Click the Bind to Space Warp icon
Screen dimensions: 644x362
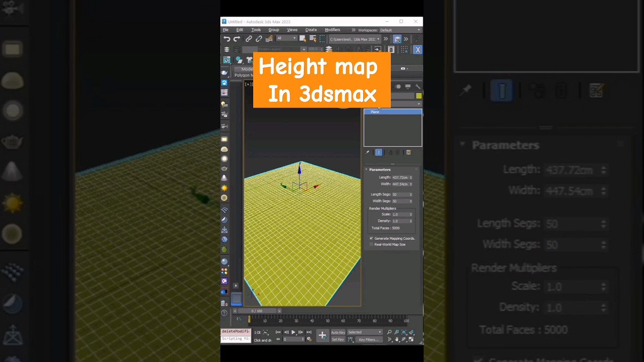pos(269,39)
